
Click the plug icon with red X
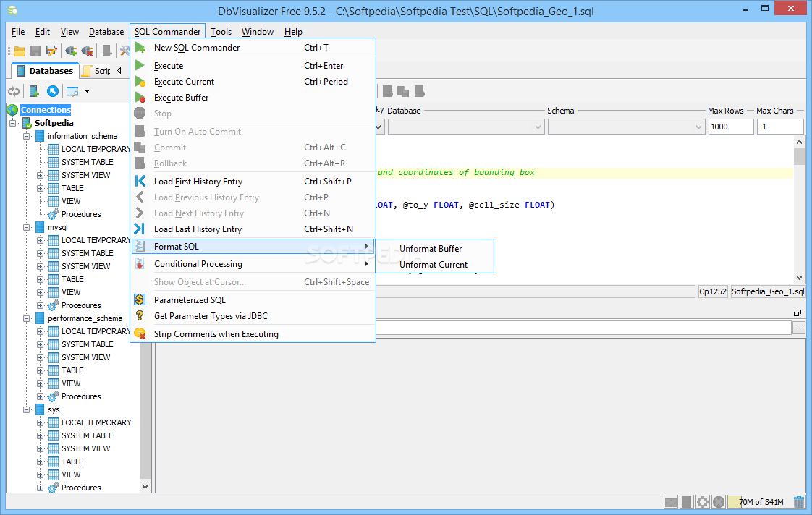tap(87, 51)
